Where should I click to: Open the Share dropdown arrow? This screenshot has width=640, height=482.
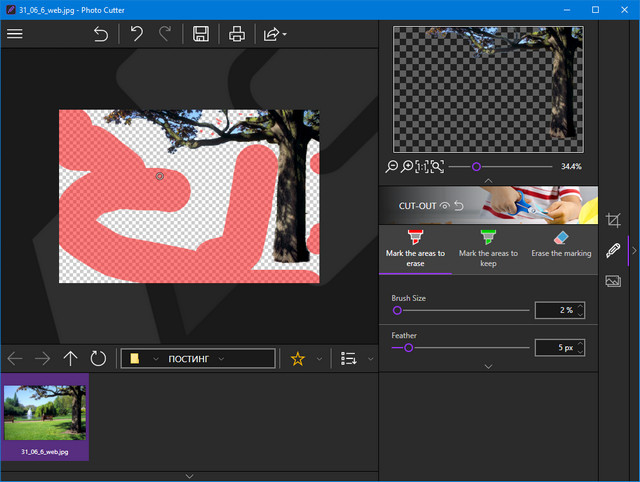[286, 34]
